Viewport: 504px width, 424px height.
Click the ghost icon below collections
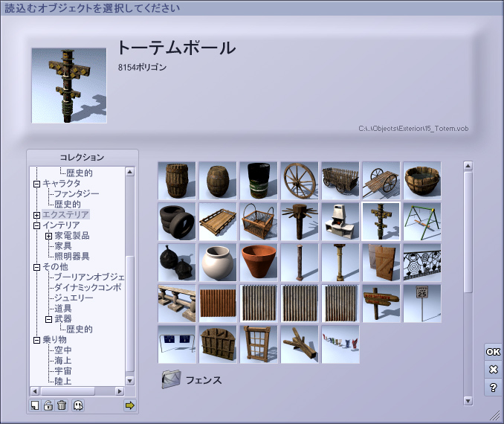click(x=78, y=405)
